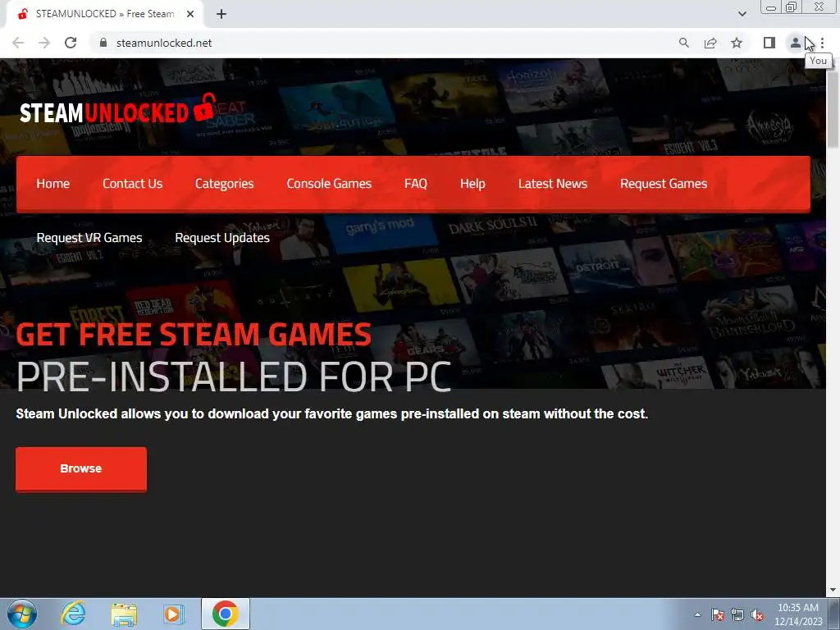Click the GET FREE STEAM GAMES heading
This screenshot has height=630, width=840.
[x=194, y=335]
